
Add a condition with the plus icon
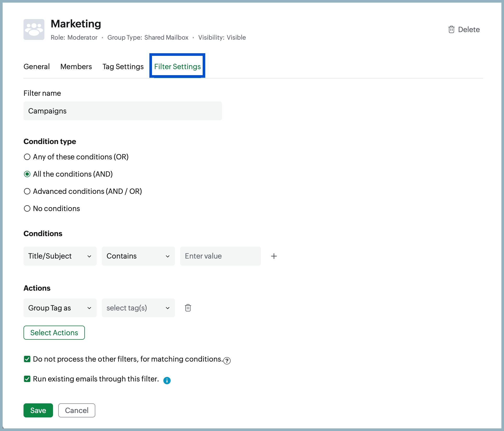(274, 256)
